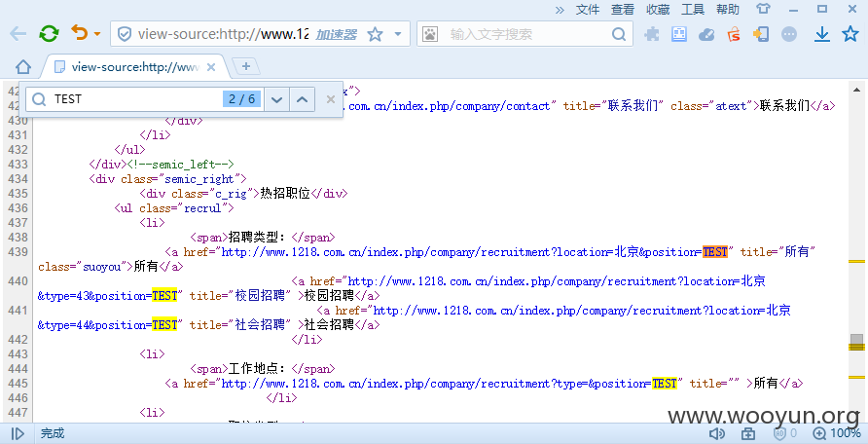Image resolution: width=868 pixels, height=444 pixels.
Task: Click the vertical scrollbar thumb
Action: coord(857,342)
